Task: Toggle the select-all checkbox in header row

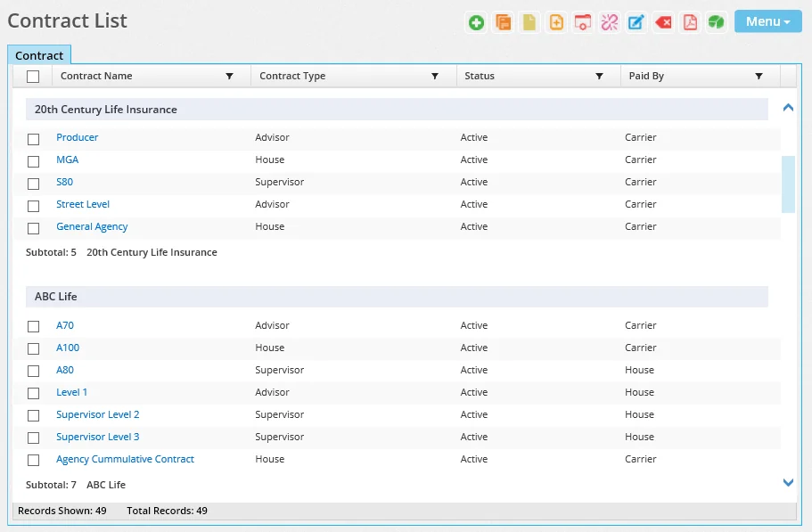Action: [x=33, y=76]
